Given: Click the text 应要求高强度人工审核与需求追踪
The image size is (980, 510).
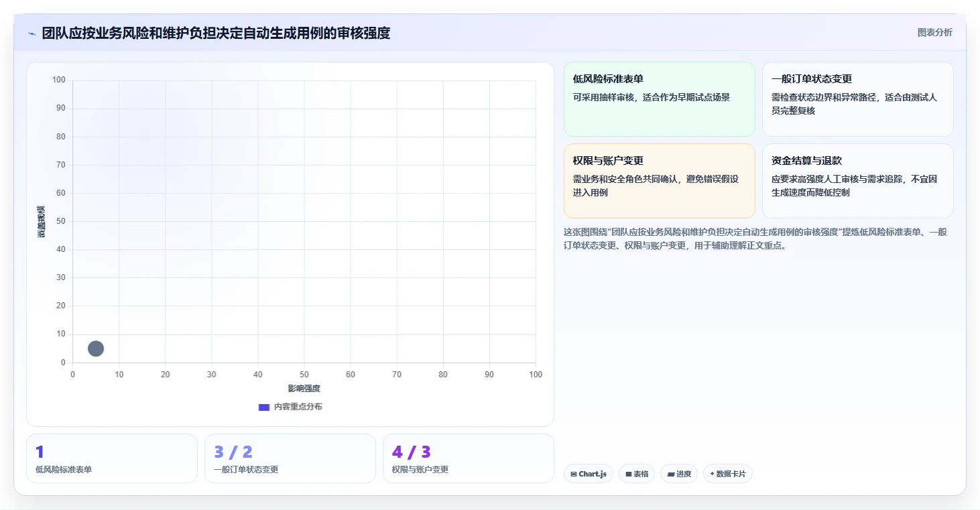Looking at the screenshot, I should pos(837,179).
